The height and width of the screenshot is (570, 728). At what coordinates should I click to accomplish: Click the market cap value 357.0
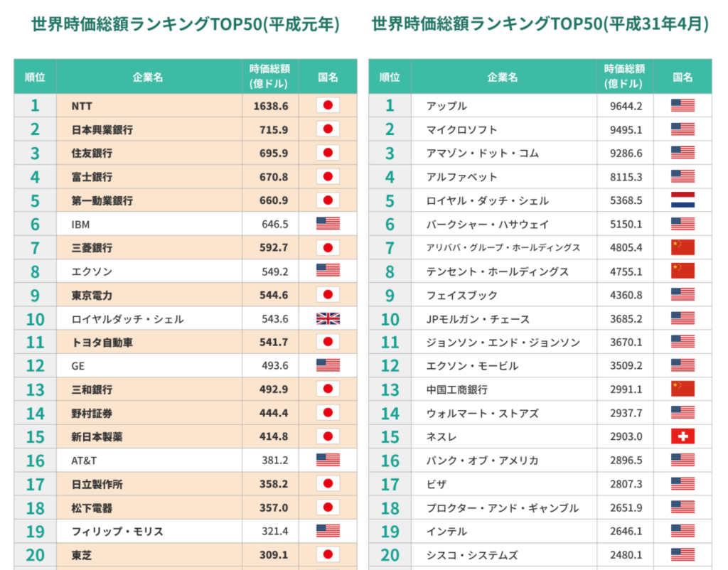(274, 507)
